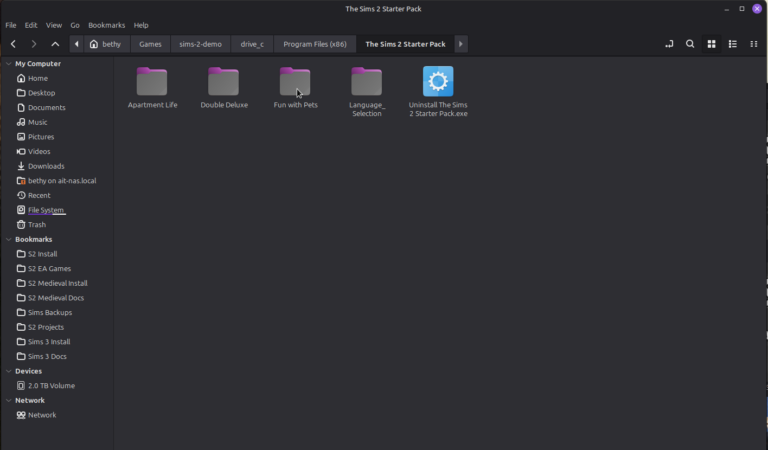The height and width of the screenshot is (450, 768).
Task: Go to drive_c in the path bar
Action: [x=252, y=44]
